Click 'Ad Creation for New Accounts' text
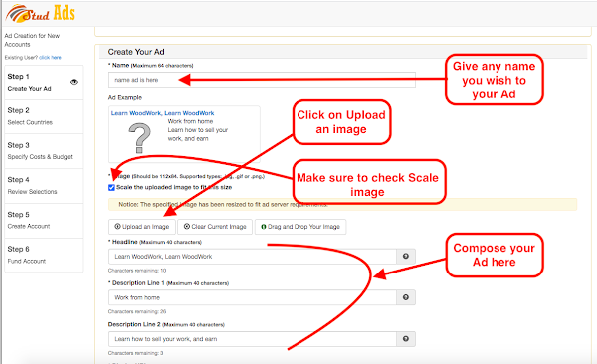The height and width of the screenshot is (364, 597). click(32, 40)
